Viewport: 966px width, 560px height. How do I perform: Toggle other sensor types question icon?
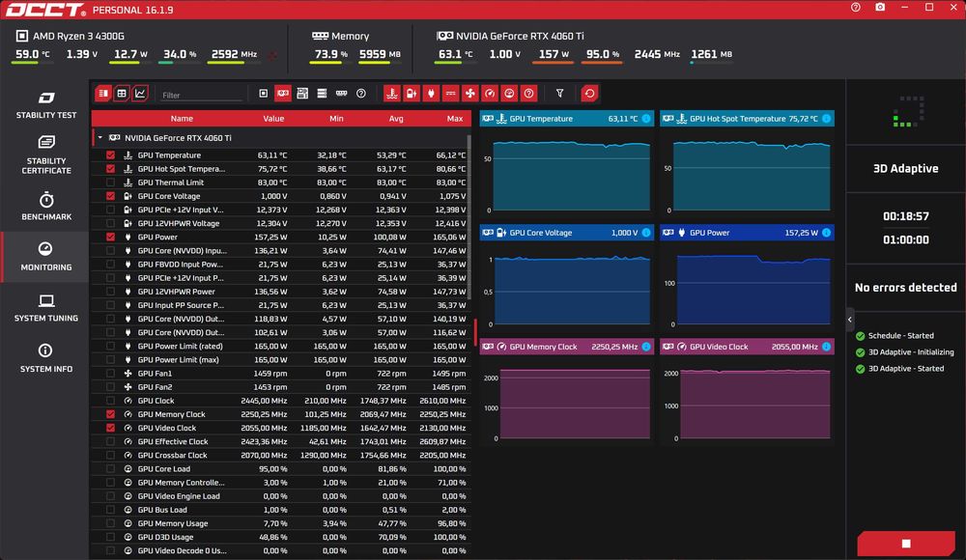(528, 94)
